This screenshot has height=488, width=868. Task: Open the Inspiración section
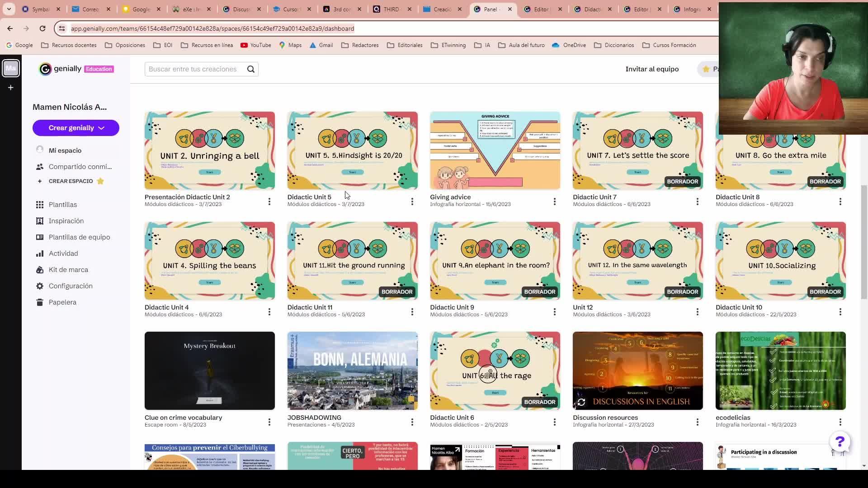click(66, 221)
